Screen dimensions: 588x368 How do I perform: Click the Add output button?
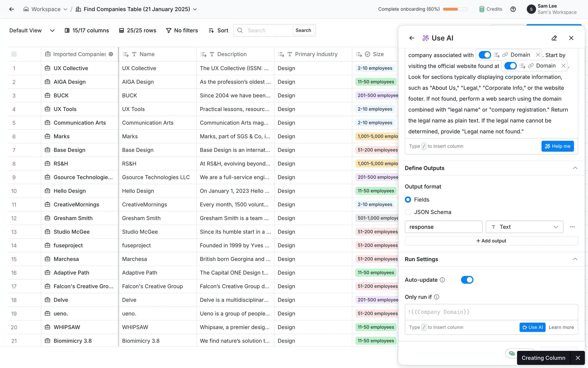[491, 241]
